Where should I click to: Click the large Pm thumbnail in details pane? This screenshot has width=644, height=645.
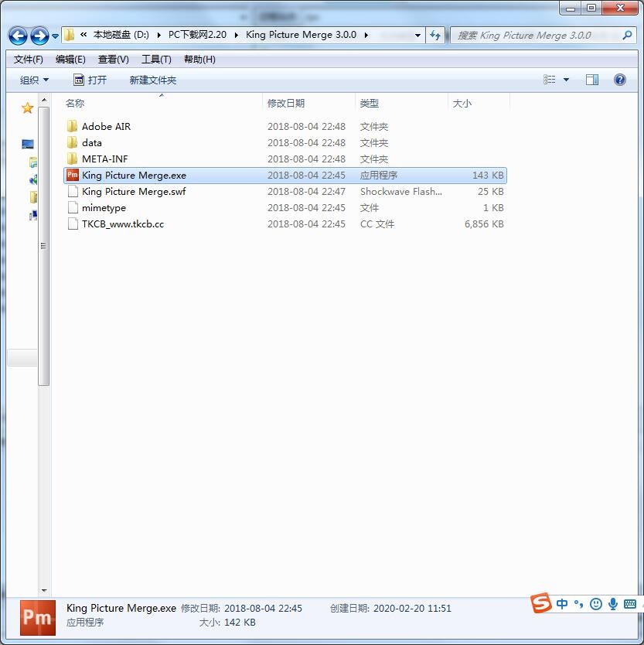click(37, 617)
